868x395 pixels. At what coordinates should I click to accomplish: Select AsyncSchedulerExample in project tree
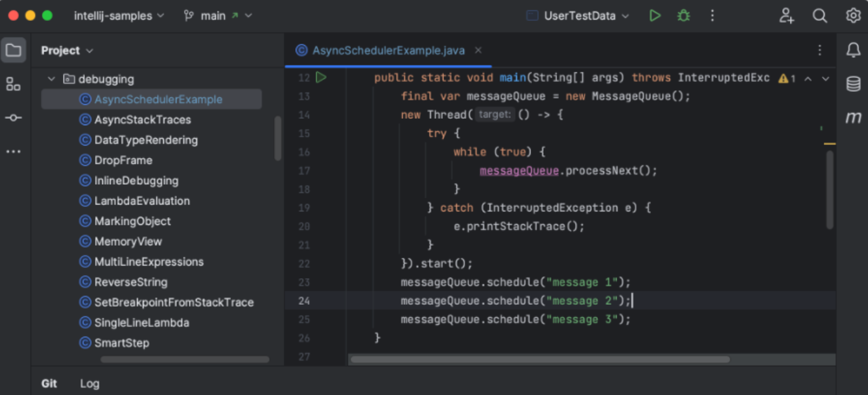point(152,99)
